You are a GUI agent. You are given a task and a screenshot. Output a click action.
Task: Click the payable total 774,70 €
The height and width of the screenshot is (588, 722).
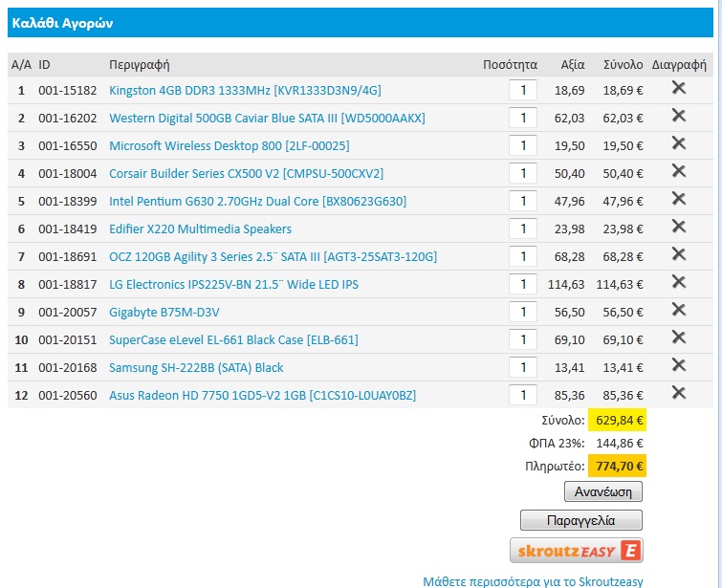pos(617,466)
